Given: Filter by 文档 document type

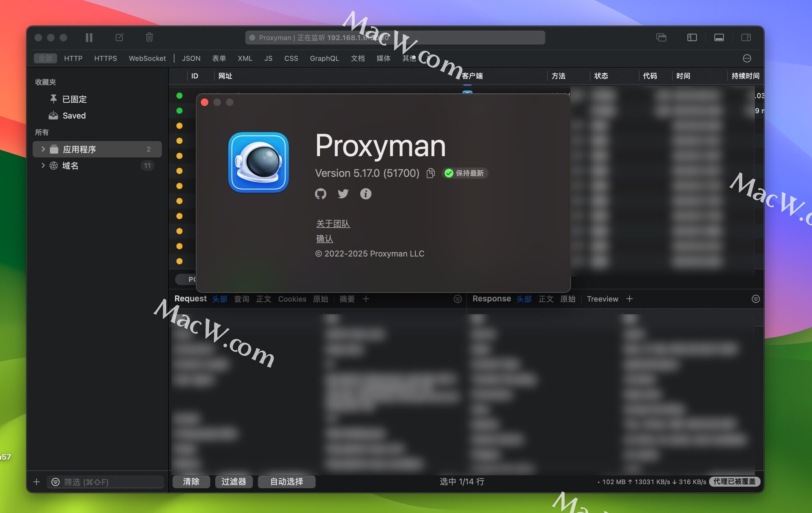Looking at the screenshot, I should (358, 58).
